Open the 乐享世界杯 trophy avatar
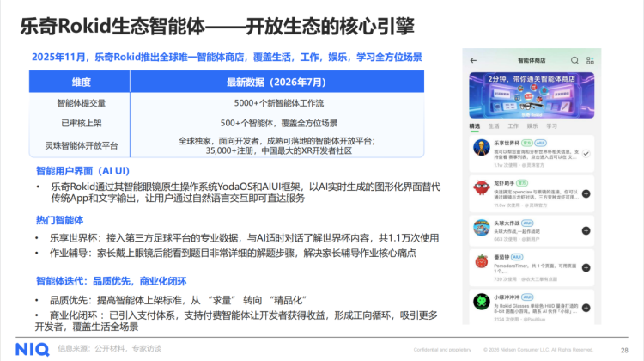This screenshot has height=361, width=644. (x=482, y=147)
